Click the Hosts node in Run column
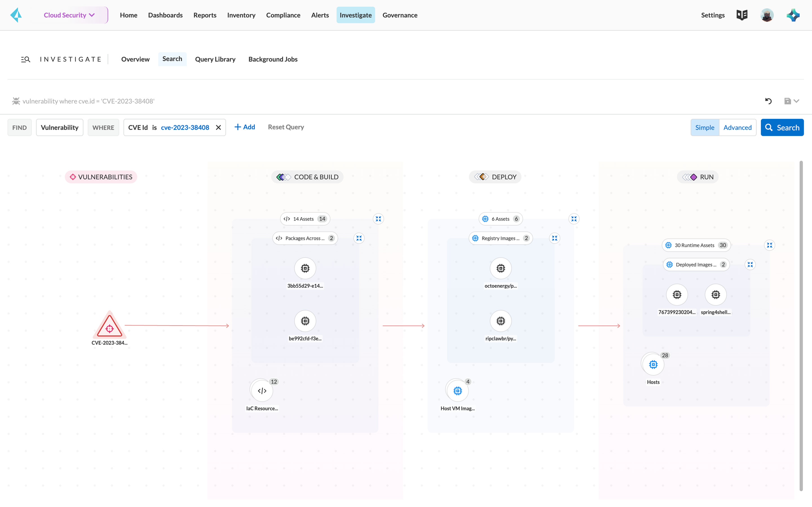The image size is (812, 507). [653, 364]
